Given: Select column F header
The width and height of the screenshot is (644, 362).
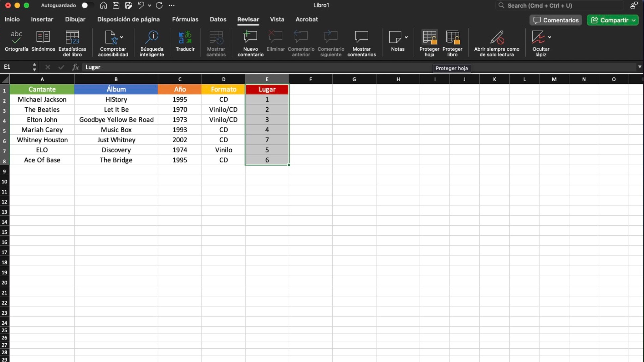Looking at the screenshot, I should 310,79.
